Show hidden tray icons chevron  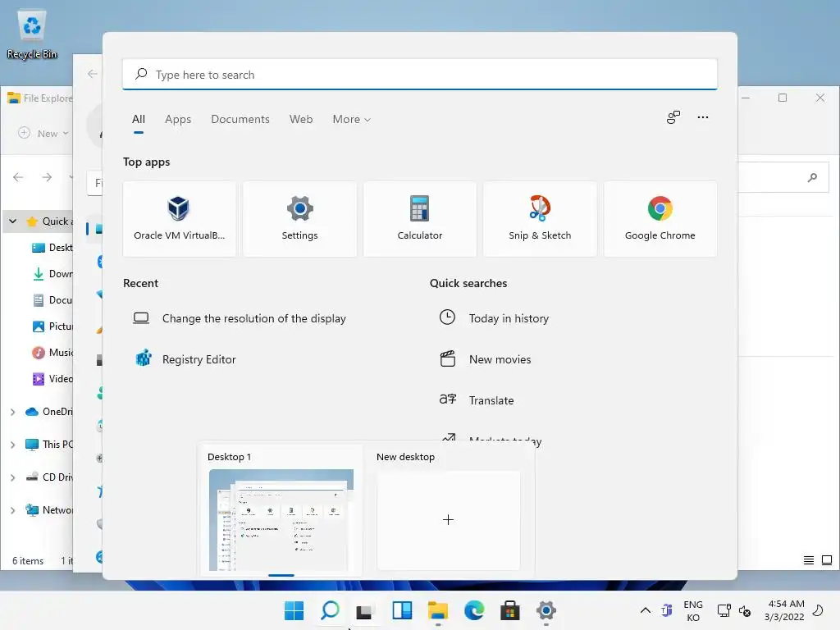click(646, 610)
